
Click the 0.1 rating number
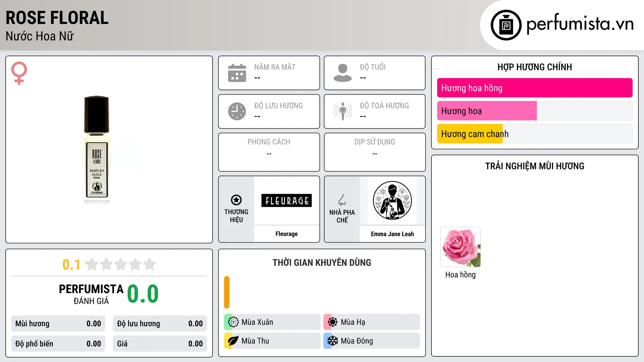pos(71,265)
